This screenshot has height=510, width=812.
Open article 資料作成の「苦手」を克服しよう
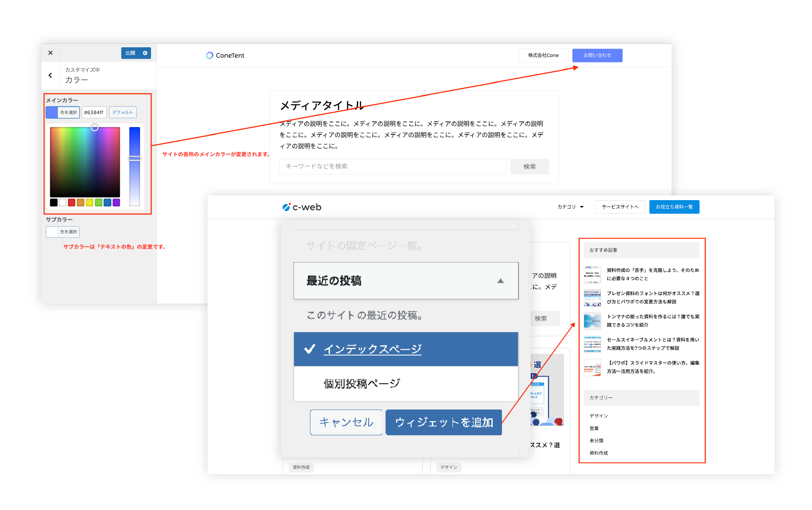(x=653, y=274)
